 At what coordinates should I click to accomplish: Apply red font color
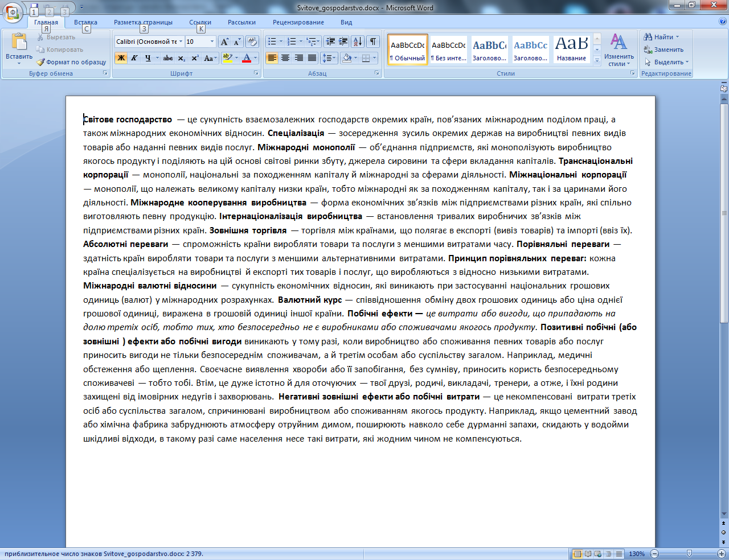[x=247, y=58]
